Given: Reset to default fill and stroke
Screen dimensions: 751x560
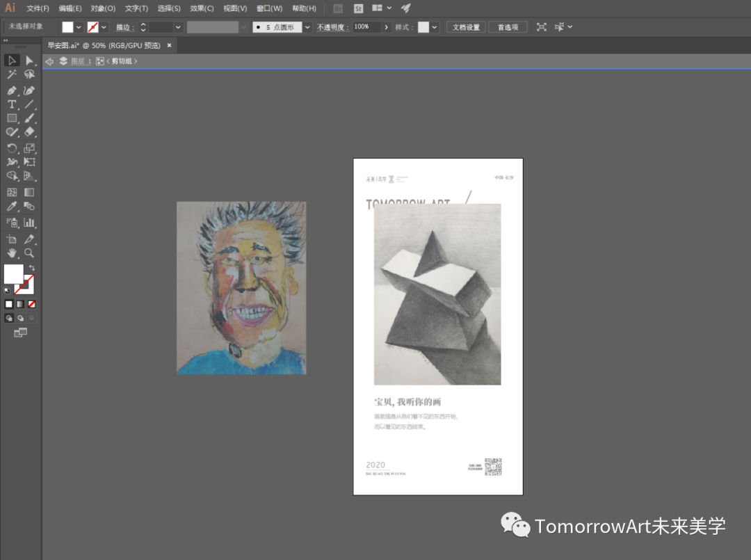Looking at the screenshot, I should point(7,291).
